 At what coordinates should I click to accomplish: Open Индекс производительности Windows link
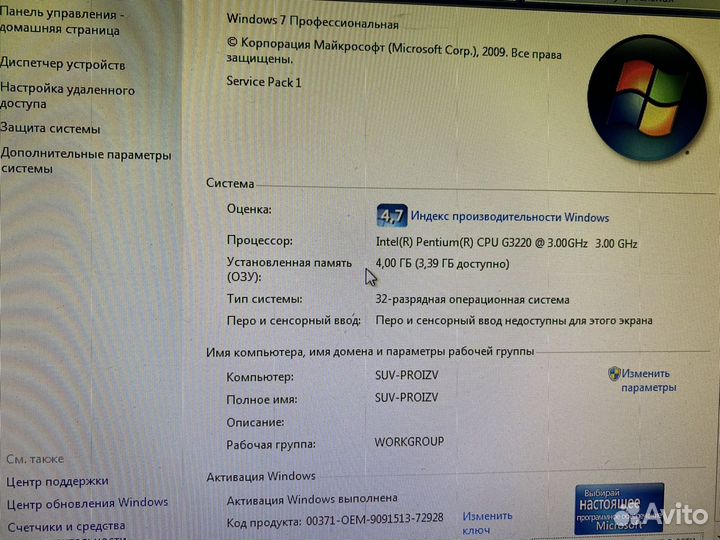click(510, 217)
